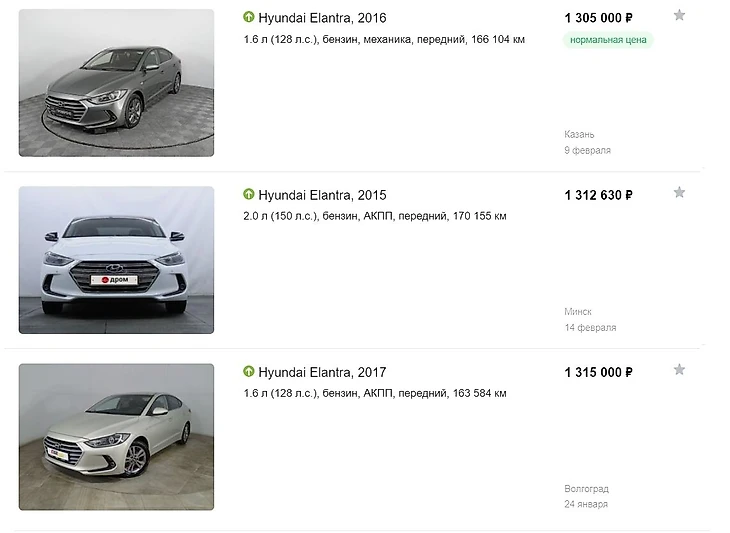This screenshot has width=730, height=533.
Task: Click green up-arrow icon beside Elantra 2016
Action: point(249,17)
